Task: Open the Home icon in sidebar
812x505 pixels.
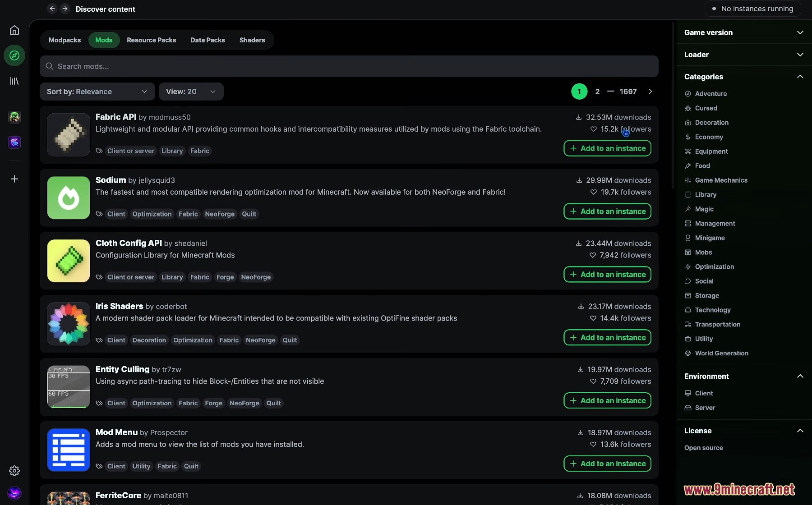Action: pyautogui.click(x=14, y=30)
